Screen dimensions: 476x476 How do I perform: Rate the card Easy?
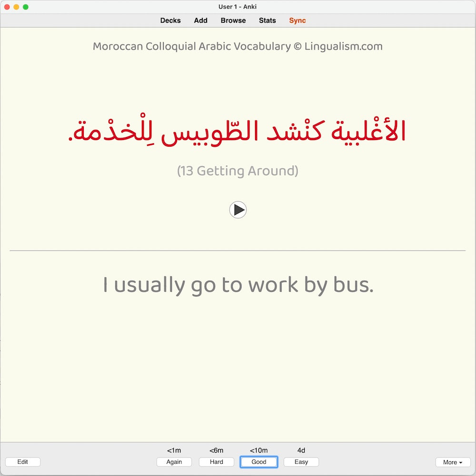[x=301, y=462]
